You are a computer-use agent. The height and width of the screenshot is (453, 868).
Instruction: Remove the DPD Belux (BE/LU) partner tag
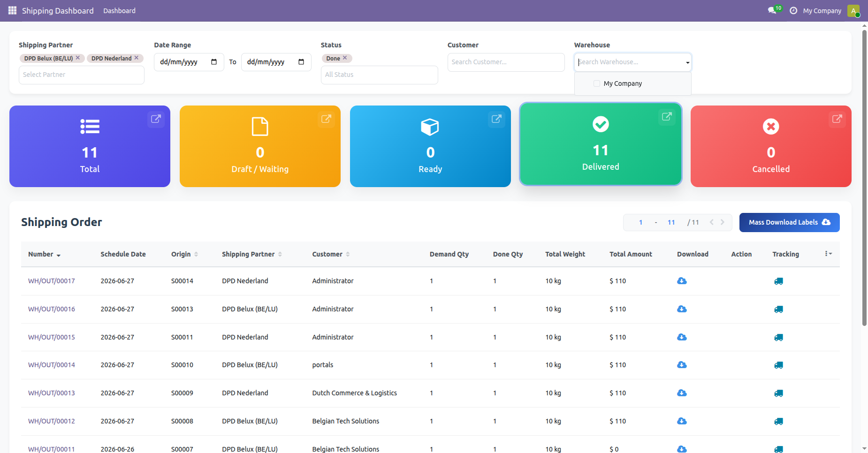[x=78, y=58]
